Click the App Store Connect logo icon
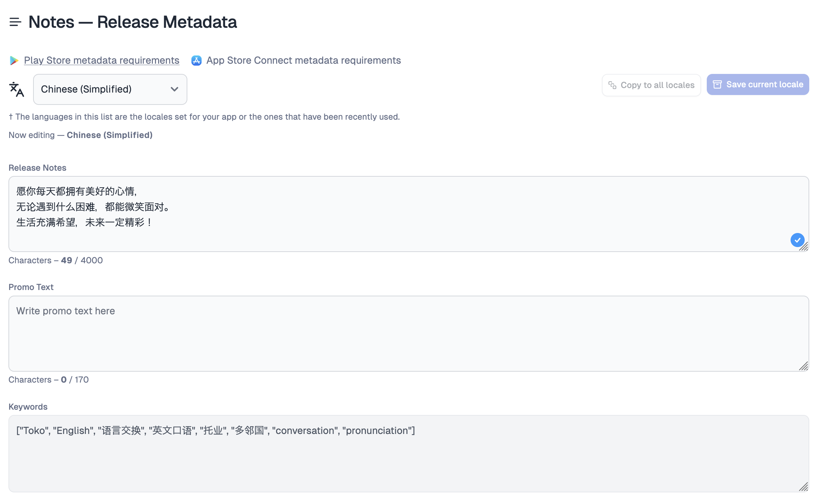This screenshot has height=504, width=817. pos(196,61)
